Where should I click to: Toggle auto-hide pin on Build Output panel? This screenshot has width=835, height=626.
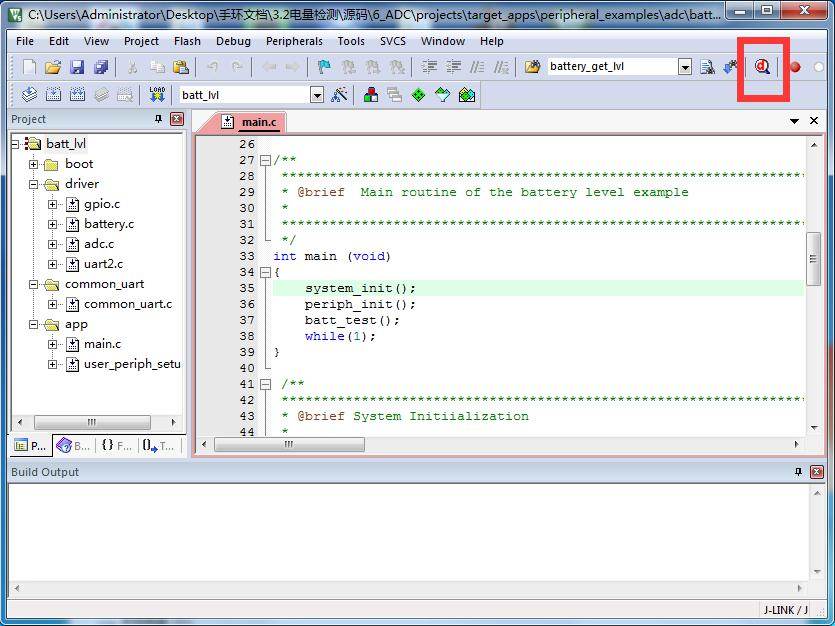[798, 472]
